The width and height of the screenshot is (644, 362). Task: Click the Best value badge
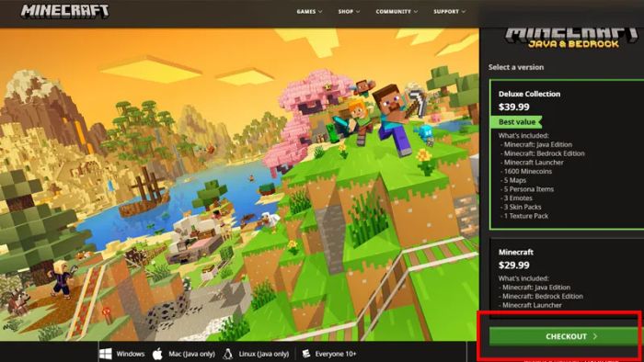coord(516,122)
